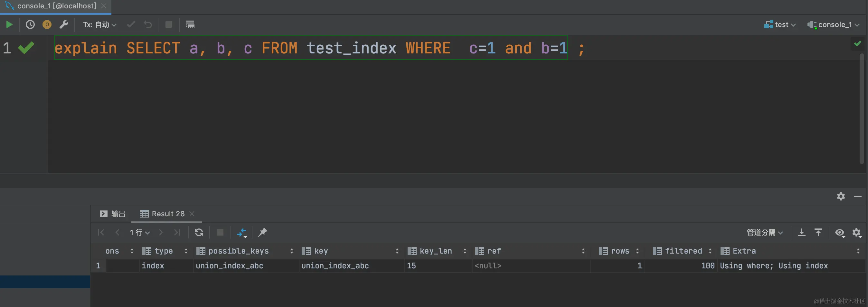Go to next page of results
The image size is (868, 307).
pos(161,233)
